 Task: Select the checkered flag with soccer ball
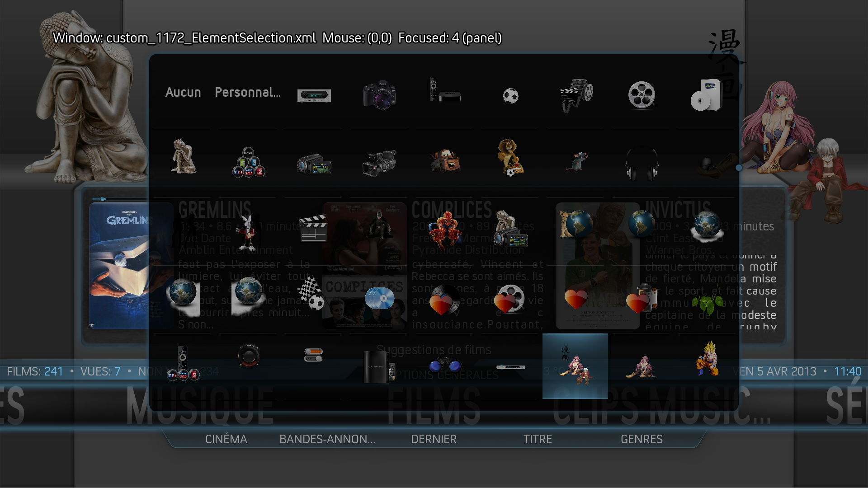311,293
